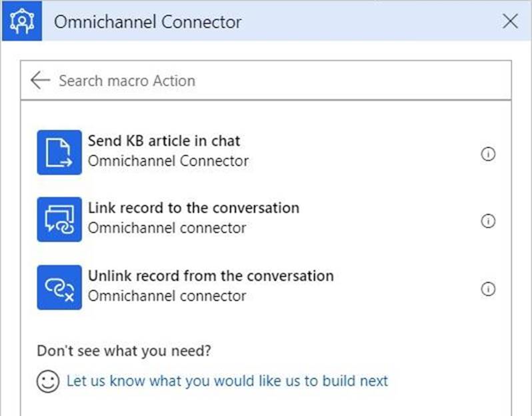View info for Unlink record action
This screenshot has width=532, height=416.
[x=488, y=289]
